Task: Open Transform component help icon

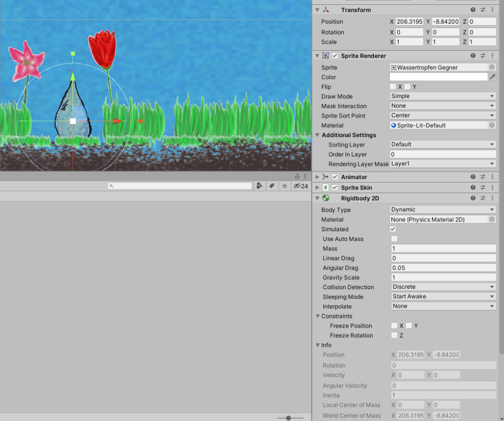Action: click(x=473, y=10)
